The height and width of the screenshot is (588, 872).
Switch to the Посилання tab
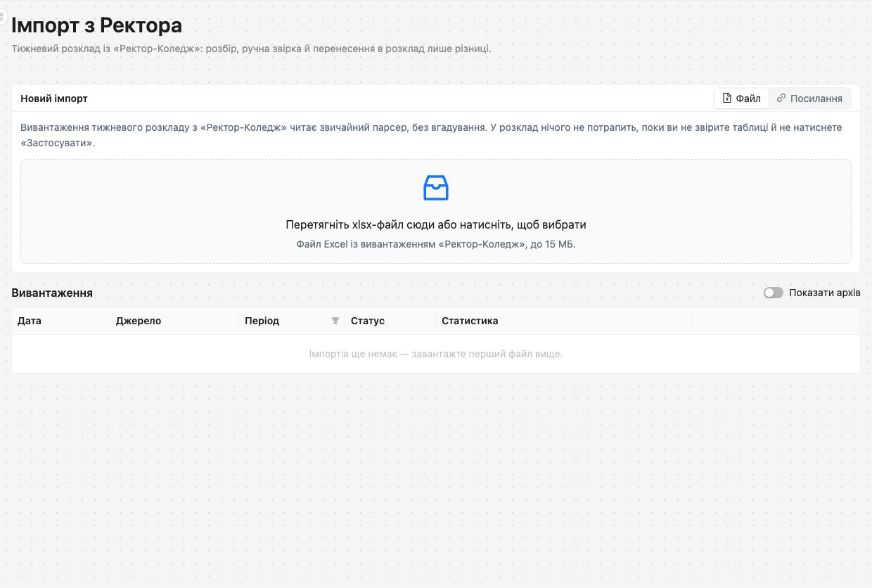click(x=809, y=98)
